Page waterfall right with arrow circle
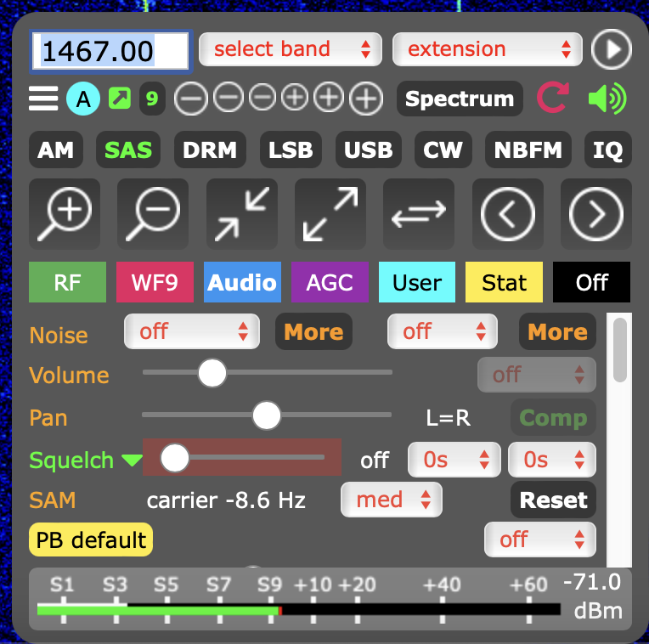The height and width of the screenshot is (644, 649). 595,214
